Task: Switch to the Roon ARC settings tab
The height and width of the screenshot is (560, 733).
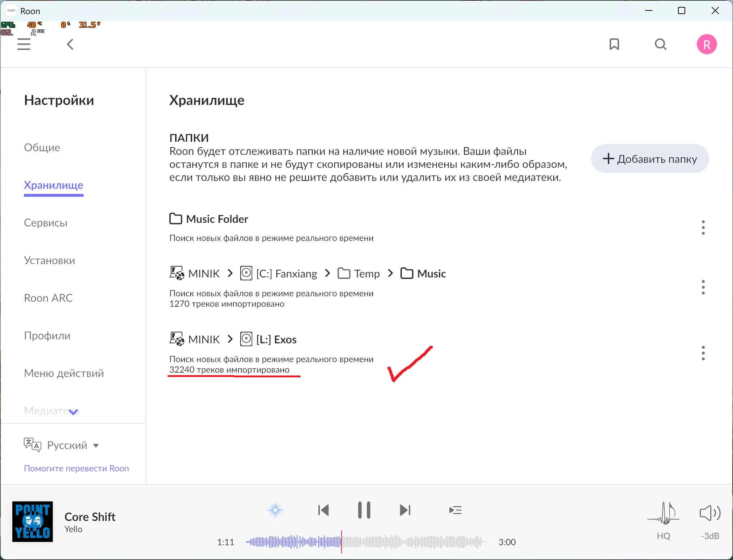Action: (48, 298)
